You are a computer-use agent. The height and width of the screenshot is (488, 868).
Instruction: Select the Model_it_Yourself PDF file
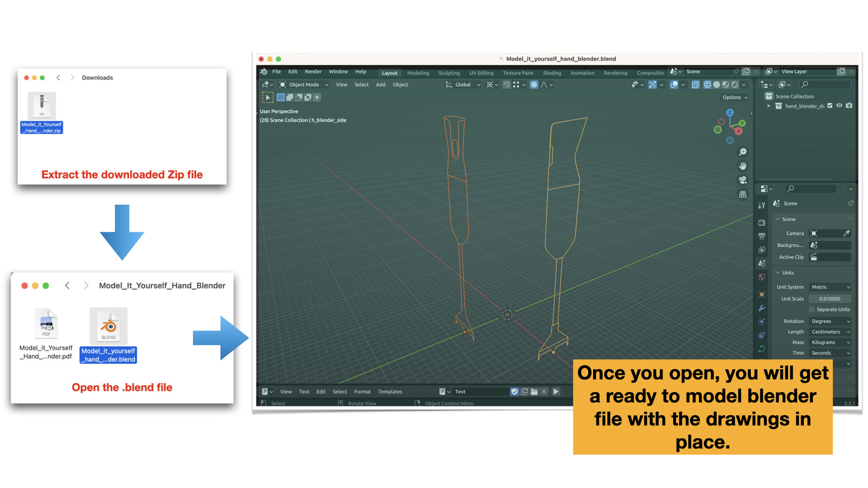point(46,334)
